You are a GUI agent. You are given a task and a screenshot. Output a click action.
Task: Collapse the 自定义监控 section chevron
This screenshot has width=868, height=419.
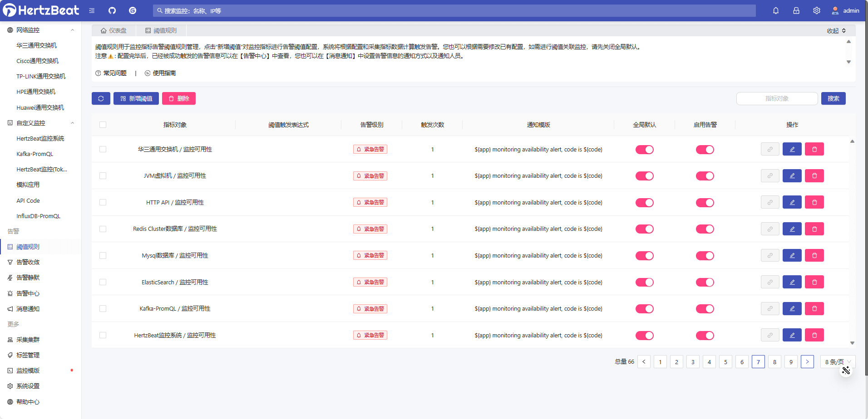pyautogui.click(x=72, y=122)
